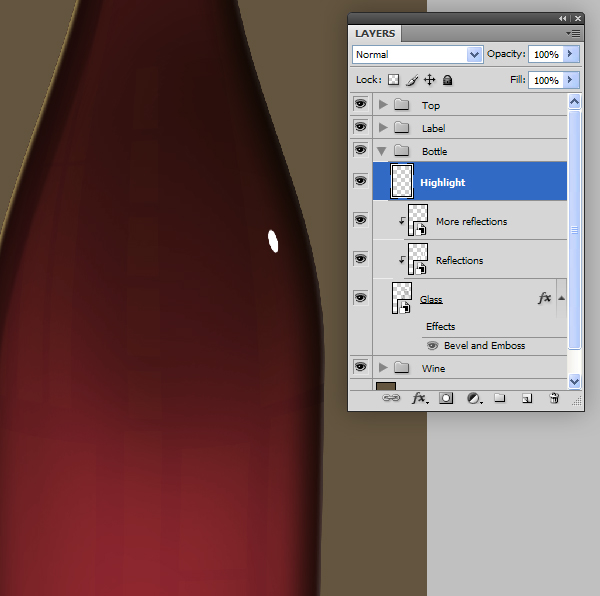Add a layer mask
This screenshot has height=596, width=600.
(x=446, y=398)
